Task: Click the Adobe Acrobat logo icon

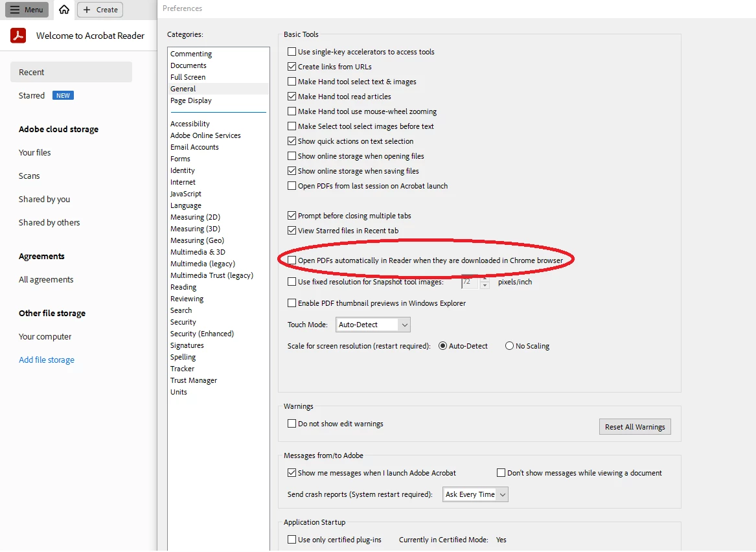Action: (x=18, y=36)
